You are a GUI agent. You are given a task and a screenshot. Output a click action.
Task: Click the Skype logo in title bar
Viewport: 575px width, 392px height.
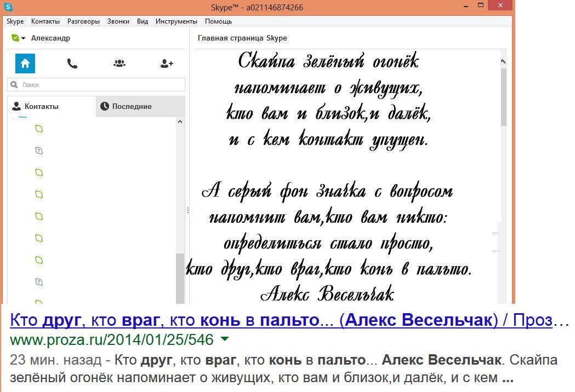[x=8, y=7]
